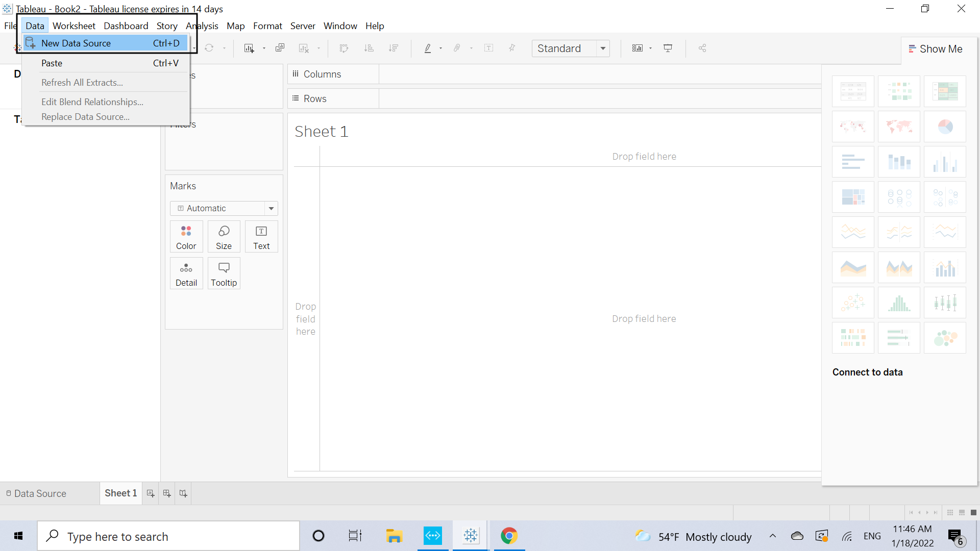This screenshot has height=551, width=980.
Task: Select Paste in the Data menu
Action: point(106,63)
